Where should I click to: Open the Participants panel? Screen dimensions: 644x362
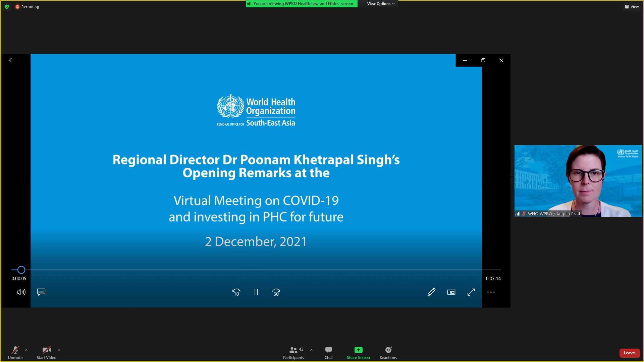pyautogui.click(x=293, y=353)
